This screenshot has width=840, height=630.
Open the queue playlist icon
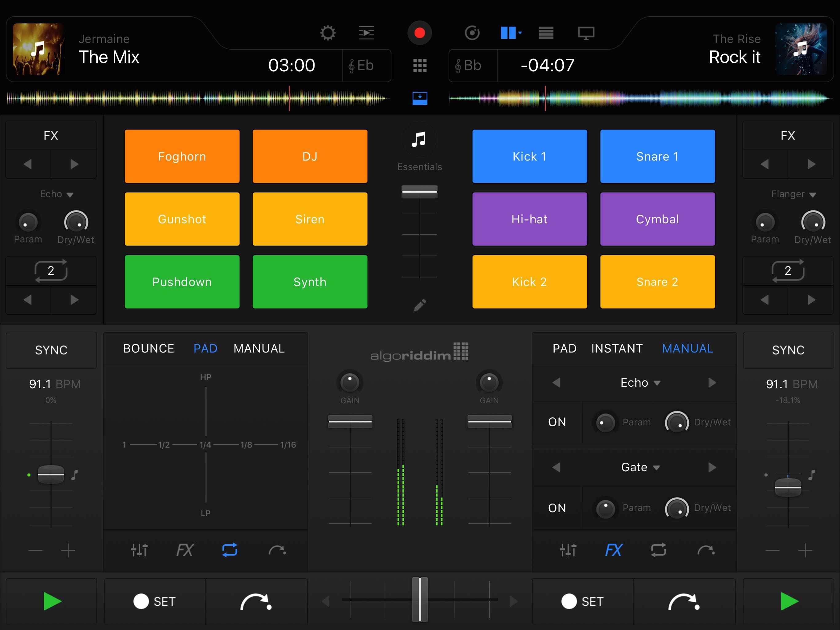click(367, 33)
